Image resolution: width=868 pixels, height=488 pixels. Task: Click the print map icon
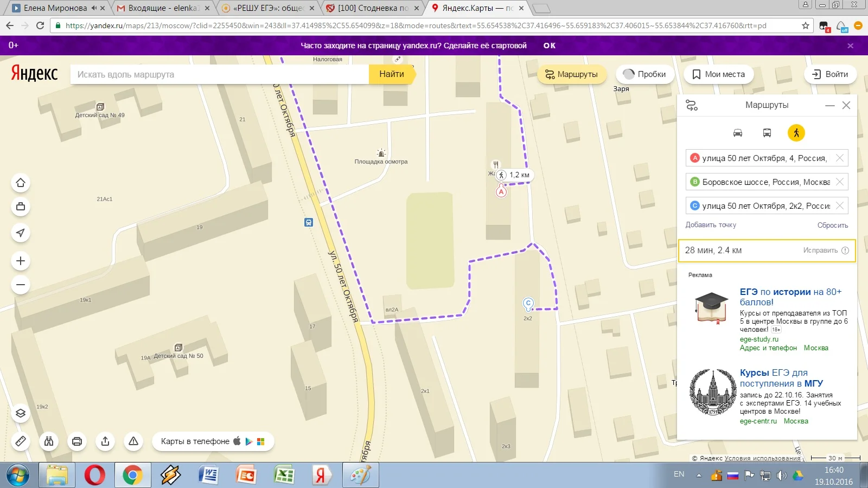[77, 441]
